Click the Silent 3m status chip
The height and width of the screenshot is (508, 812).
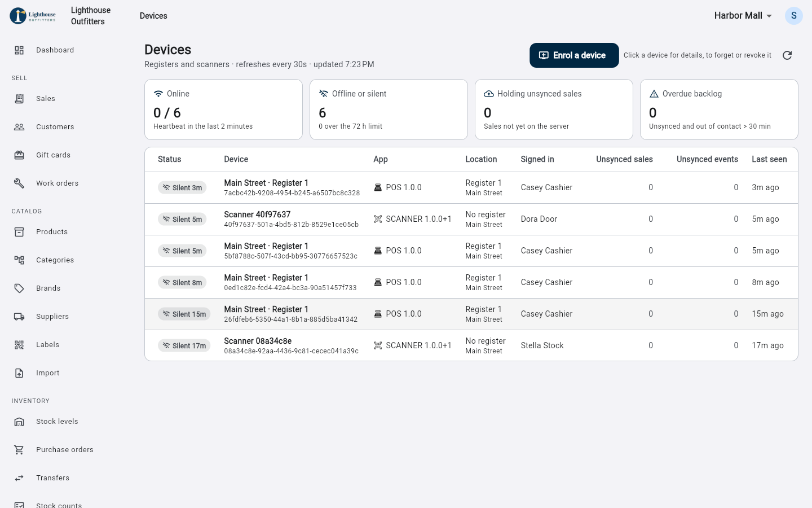[x=182, y=187]
